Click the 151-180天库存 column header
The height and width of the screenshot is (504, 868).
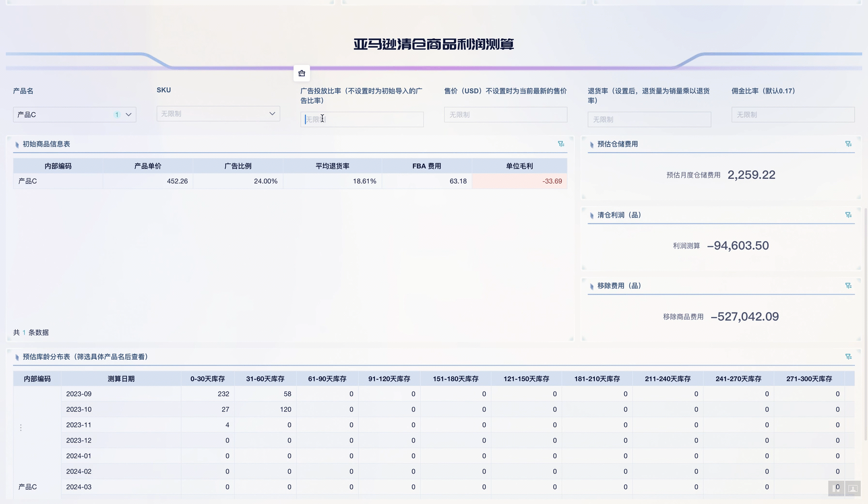coord(455,378)
